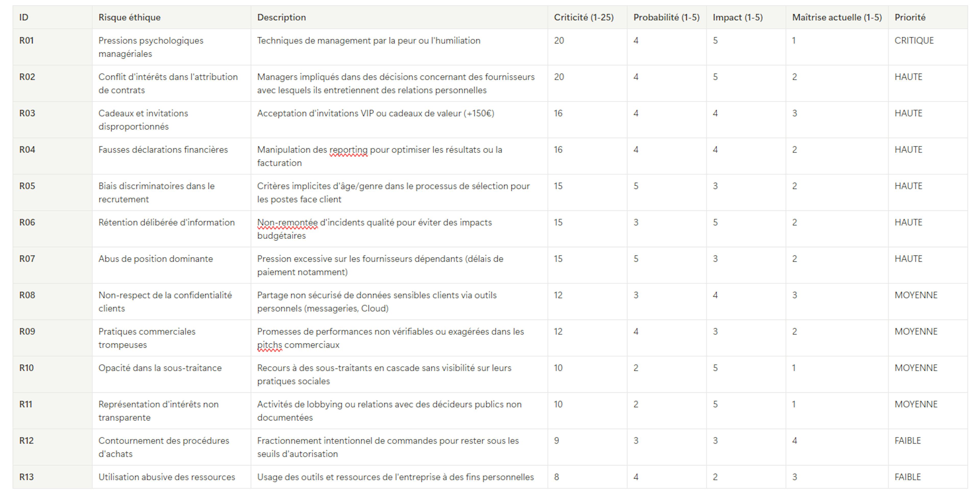Click the CRITIQUE priority cell of R01

tap(928, 47)
